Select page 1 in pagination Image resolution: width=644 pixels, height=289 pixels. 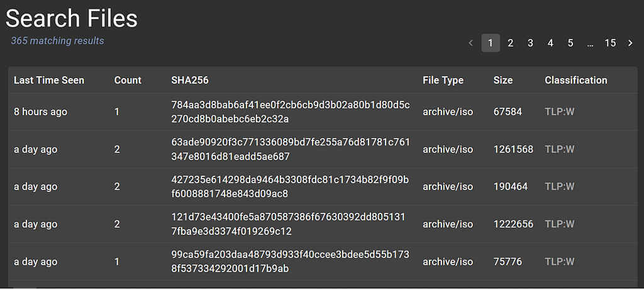491,43
